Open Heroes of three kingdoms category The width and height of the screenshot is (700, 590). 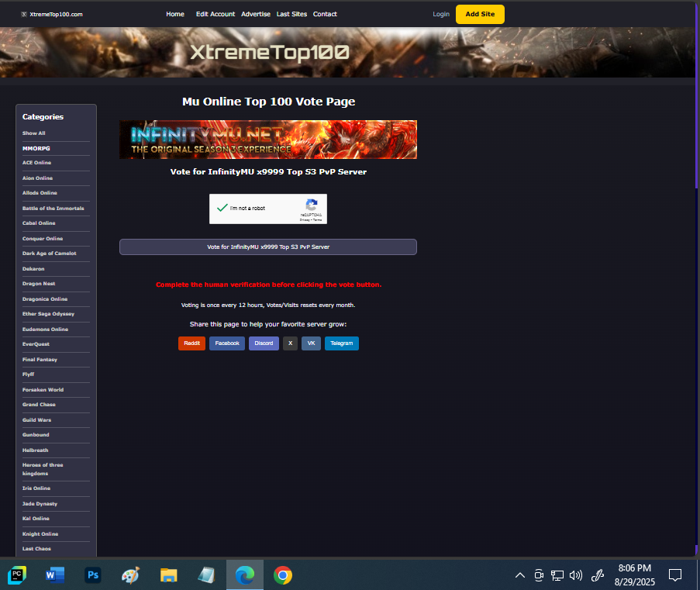[43, 469]
